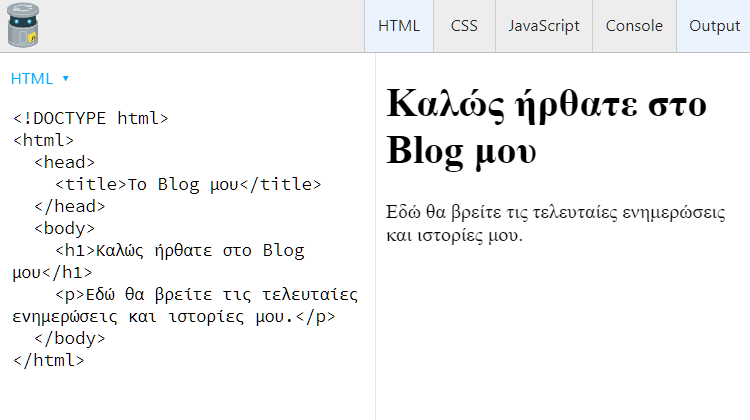Click the opening head tag in editor
750x420 pixels.
64,162
